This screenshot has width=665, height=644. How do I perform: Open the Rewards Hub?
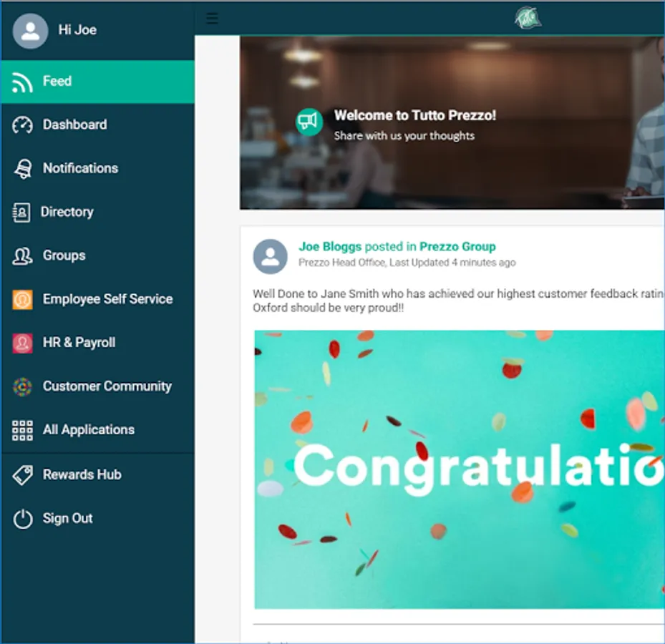coord(97,475)
